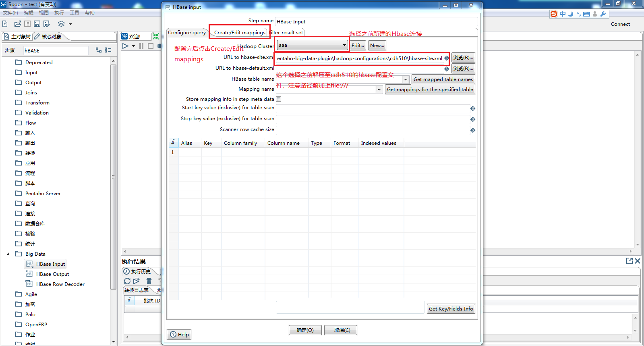Click Get mappings for the specified table
The height and width of the screenshot is (346, 644).
(430, 90)
